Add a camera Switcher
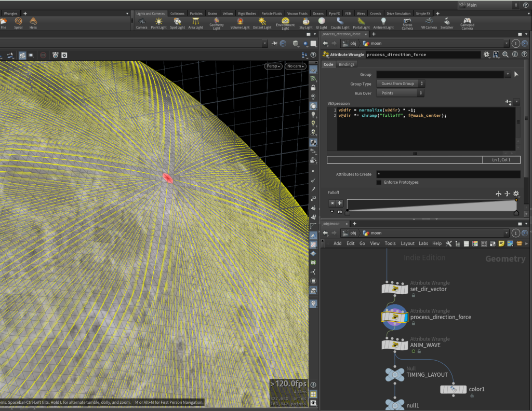The image size is (532, 411). (446, 23)
